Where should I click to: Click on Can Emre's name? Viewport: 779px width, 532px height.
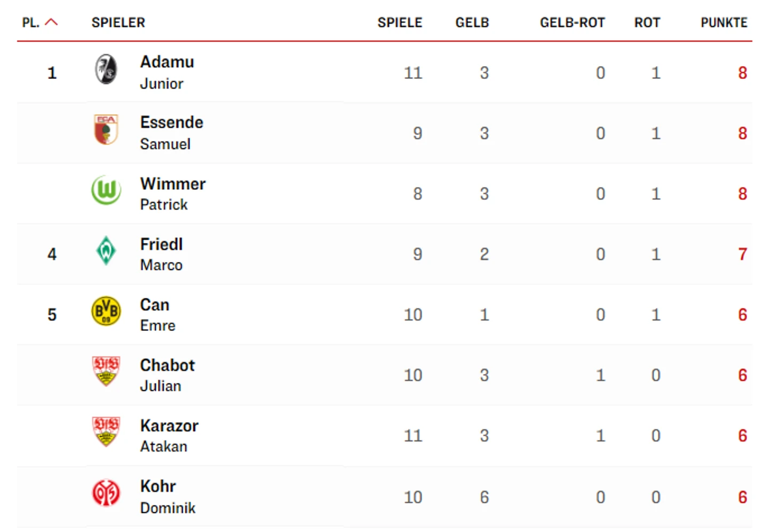pyautogui.click(x=158, y=315)
